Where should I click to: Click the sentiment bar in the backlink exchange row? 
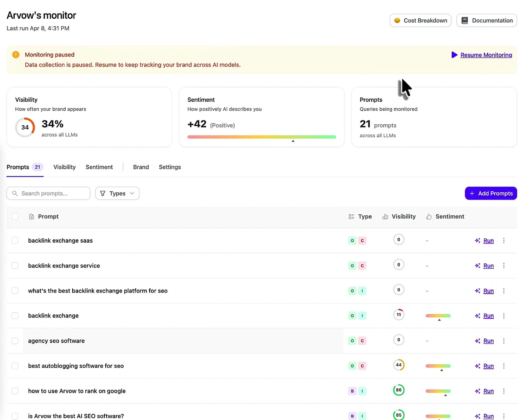438,316
